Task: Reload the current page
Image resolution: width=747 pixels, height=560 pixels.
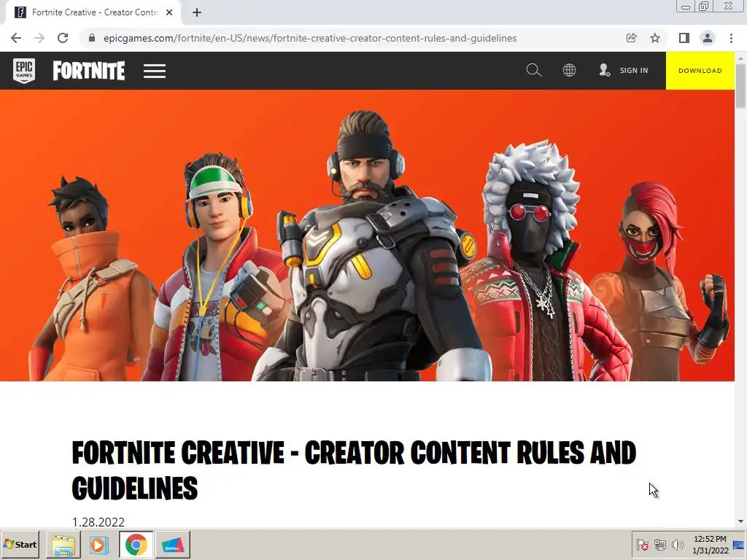Action: 63,38
